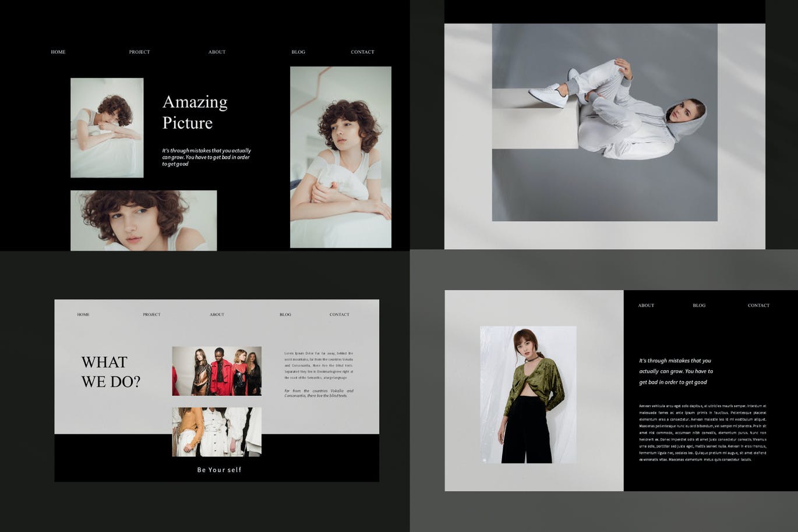
Task: Select the photo of the hooded model in white
Action: click(x=605, y=122)
